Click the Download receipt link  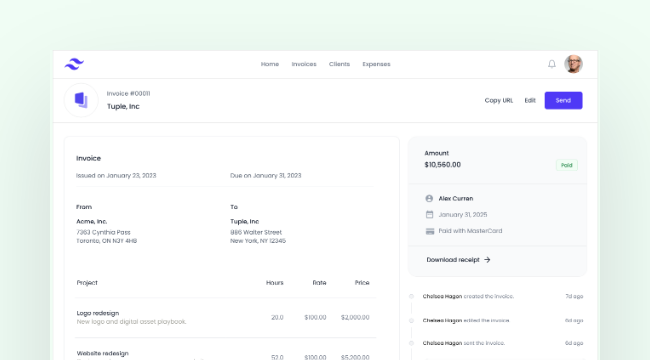tap(458, 260)
